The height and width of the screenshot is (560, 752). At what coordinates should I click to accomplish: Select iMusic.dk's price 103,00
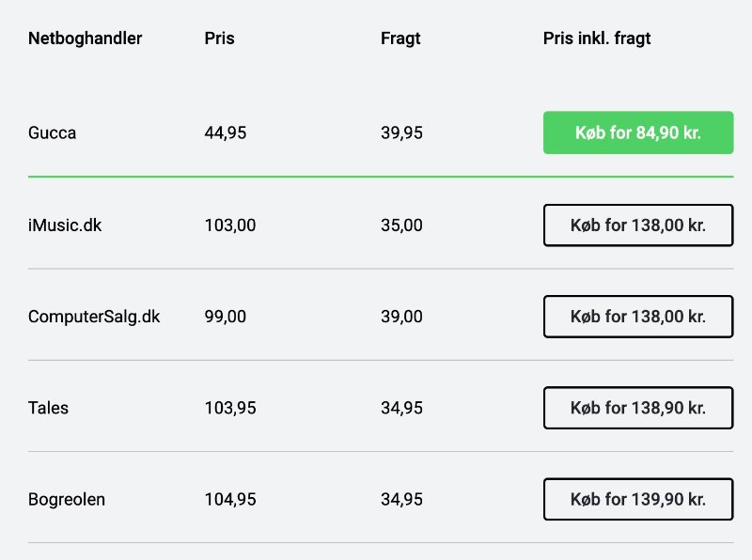tap(230, 226)
